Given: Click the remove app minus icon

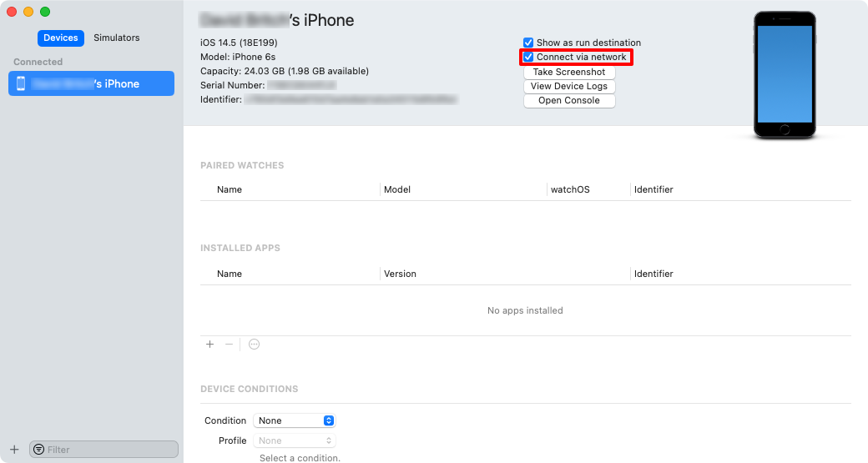Looking at the screenshot, I should (x=229, y=345).
